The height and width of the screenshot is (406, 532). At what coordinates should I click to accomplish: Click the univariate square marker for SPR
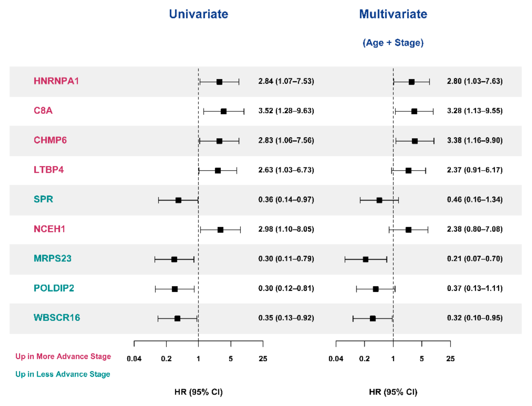tap(178, 200)
